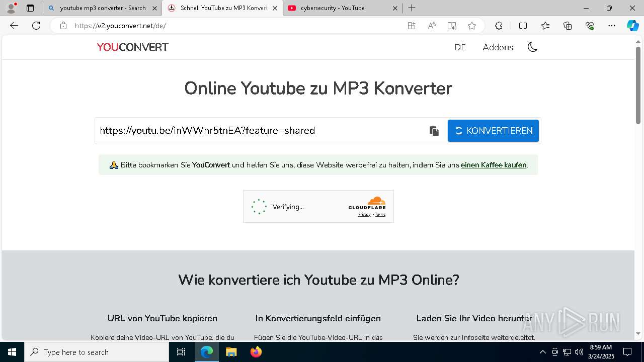Open the apps available icon in address bar
This screenshot has height=362, width=644.
(412, 26)
